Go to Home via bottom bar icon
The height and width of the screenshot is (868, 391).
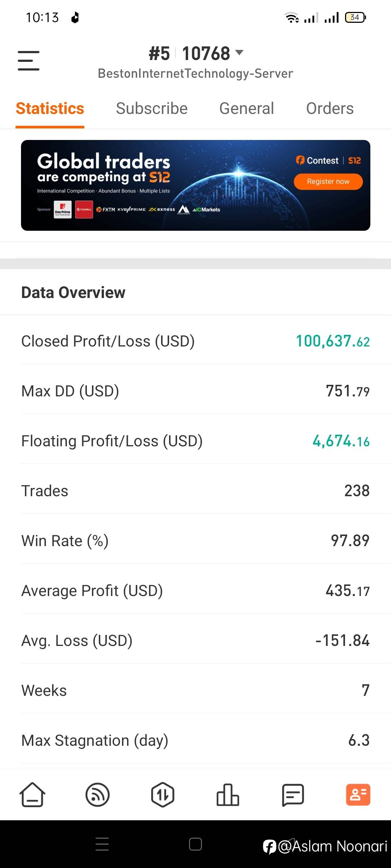32,795
